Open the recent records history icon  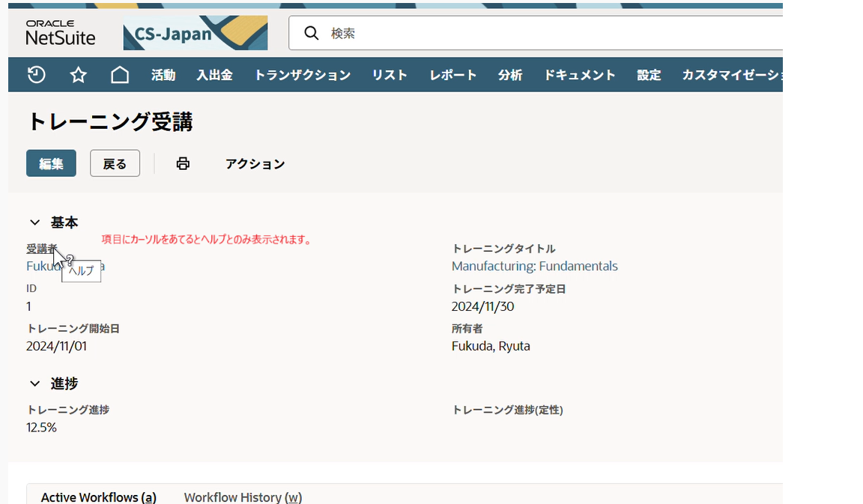(36, 75)
